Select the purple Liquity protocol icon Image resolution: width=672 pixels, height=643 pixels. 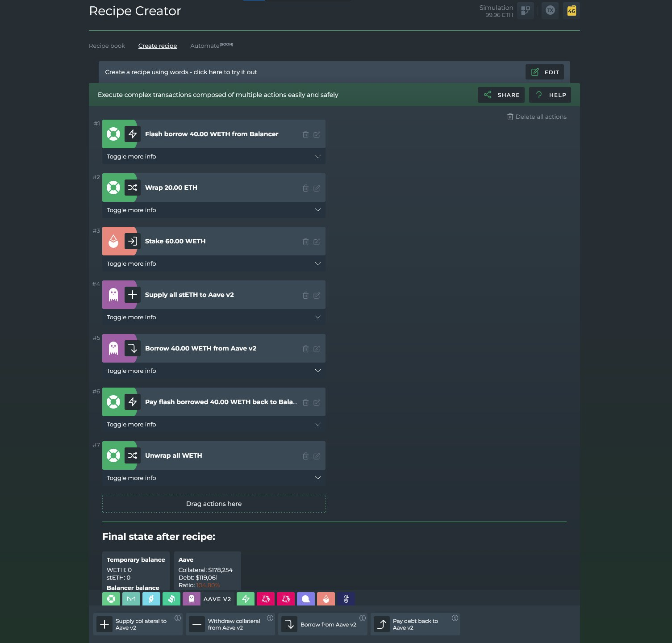(306, 599)
